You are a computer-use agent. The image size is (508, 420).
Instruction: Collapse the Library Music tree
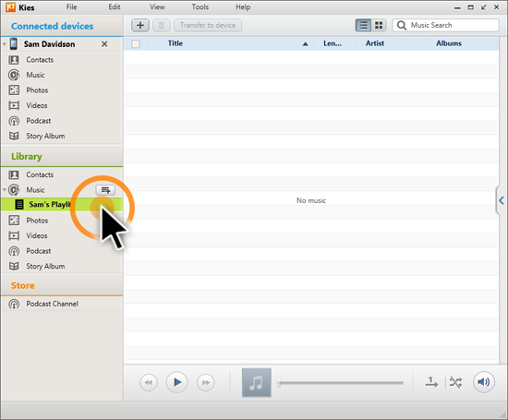point(5,190)
